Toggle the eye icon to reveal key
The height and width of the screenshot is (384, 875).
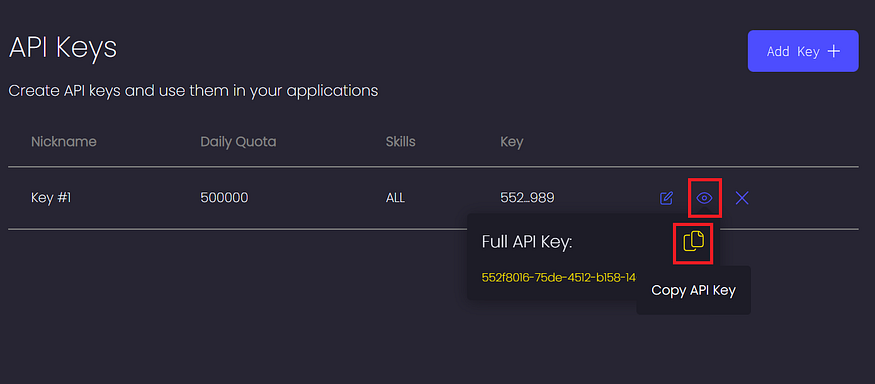coord(704,198)
